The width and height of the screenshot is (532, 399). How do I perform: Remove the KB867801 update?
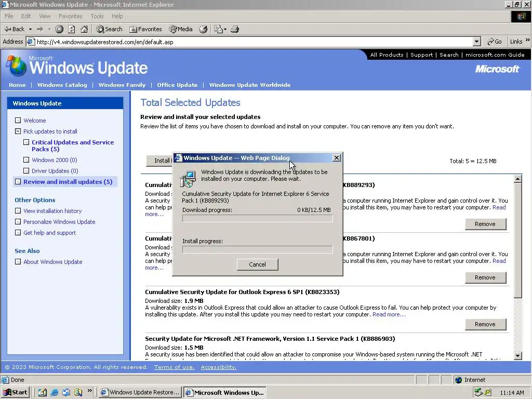click(485, 277)
